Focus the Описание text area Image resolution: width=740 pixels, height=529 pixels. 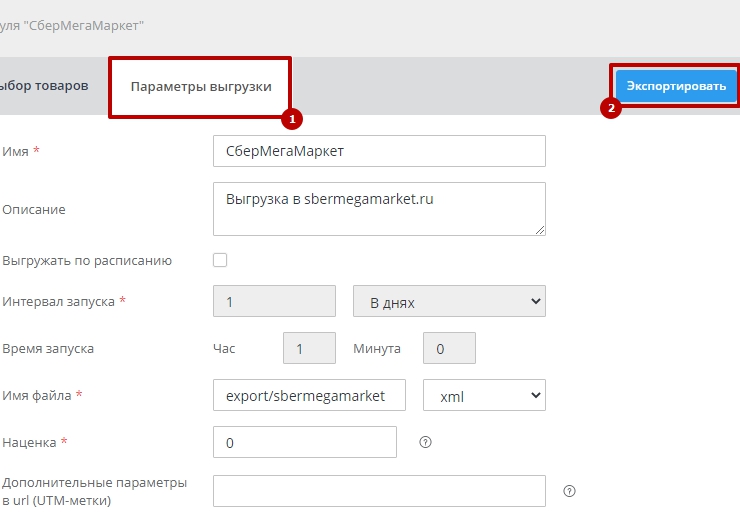[379, 209]
